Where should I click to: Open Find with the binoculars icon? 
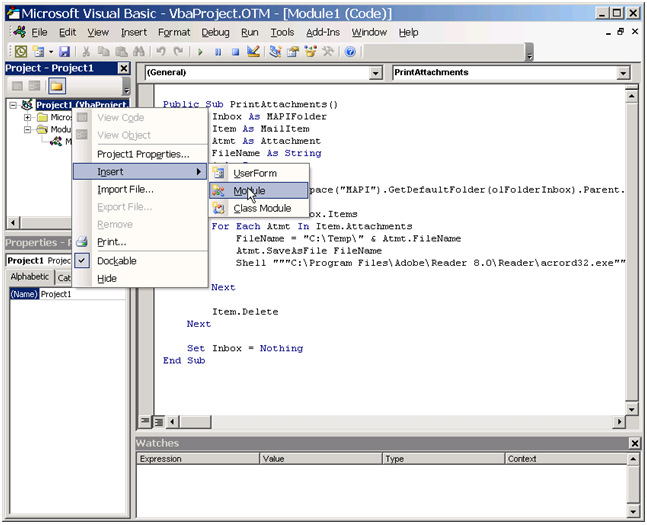[139, 52]
